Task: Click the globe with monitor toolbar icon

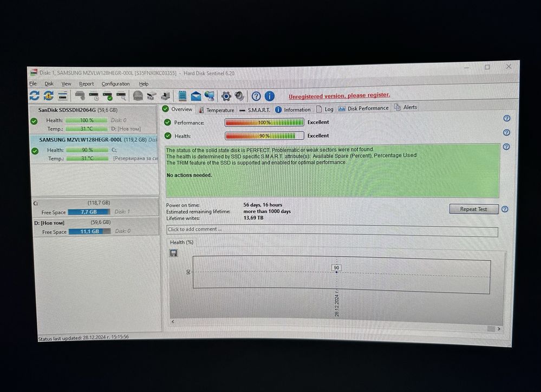Action: click(210, 96)
